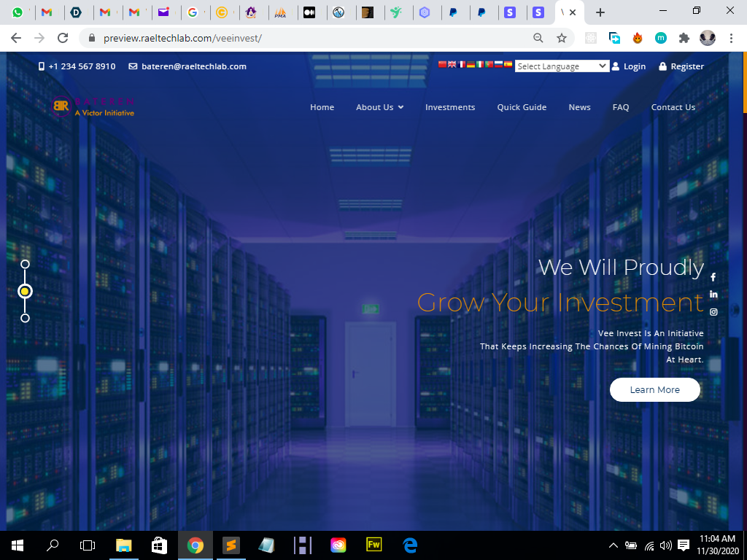
Task: Open the FAQ page
Action: point(621,107)
